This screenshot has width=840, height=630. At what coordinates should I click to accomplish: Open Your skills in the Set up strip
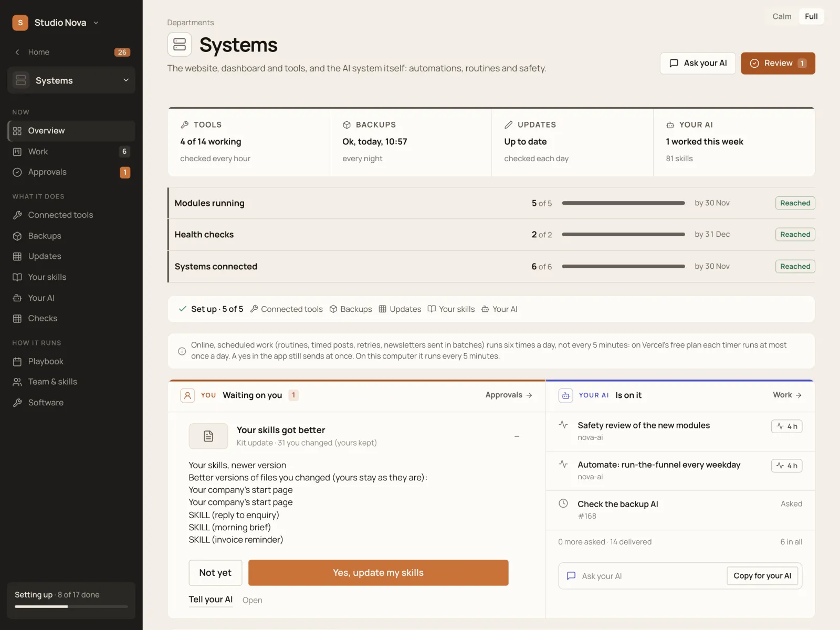pyautogui.click(x=451, y=309)
